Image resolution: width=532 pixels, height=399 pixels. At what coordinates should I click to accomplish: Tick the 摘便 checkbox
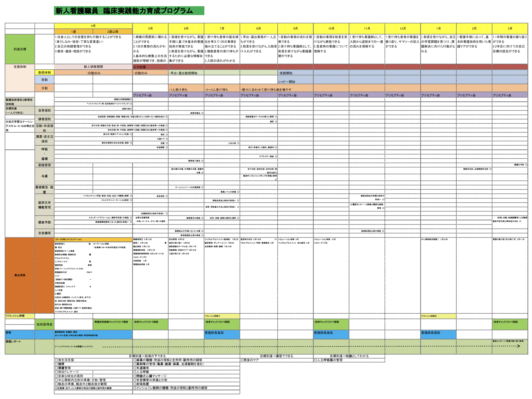click(56, 364)
